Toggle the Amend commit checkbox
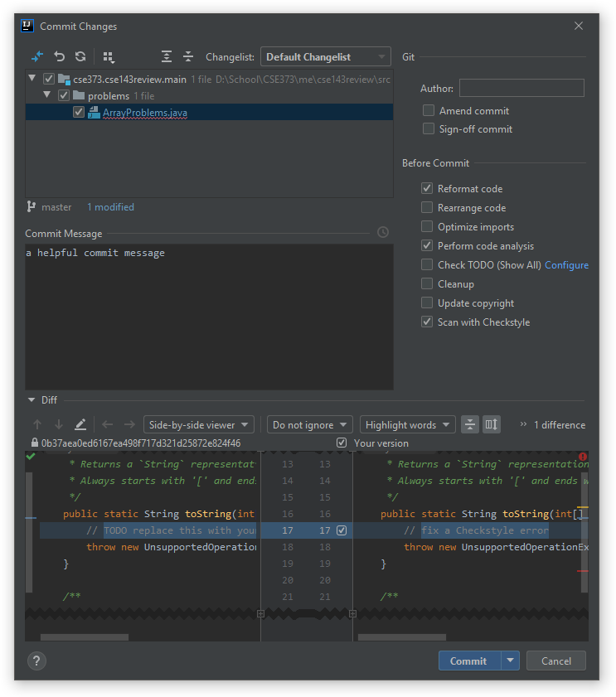Image resolution: width=616 pixels, height=697 pixels. (x=429, y=110)
